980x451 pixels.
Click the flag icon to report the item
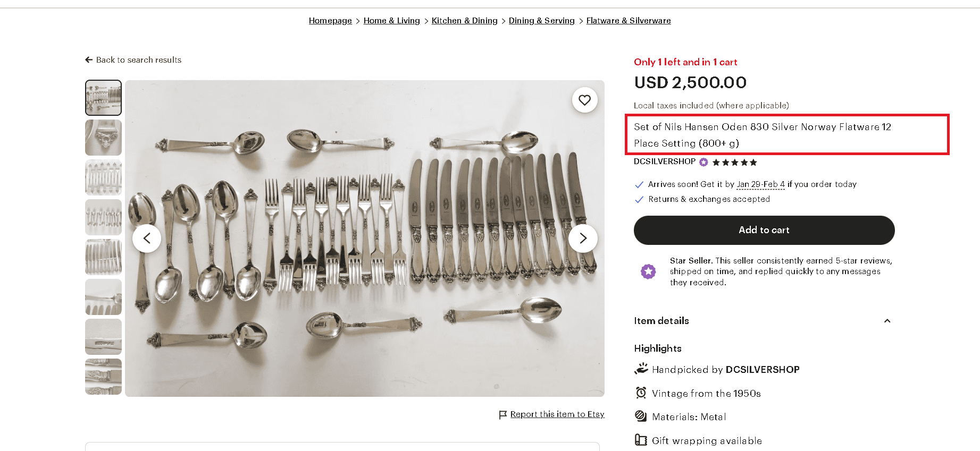click(501, 414)
